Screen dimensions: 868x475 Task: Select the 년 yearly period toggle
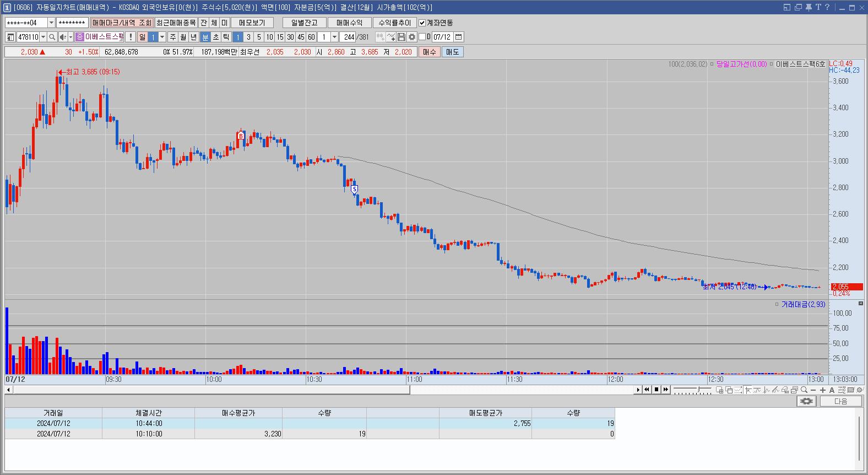coord(194,37)
